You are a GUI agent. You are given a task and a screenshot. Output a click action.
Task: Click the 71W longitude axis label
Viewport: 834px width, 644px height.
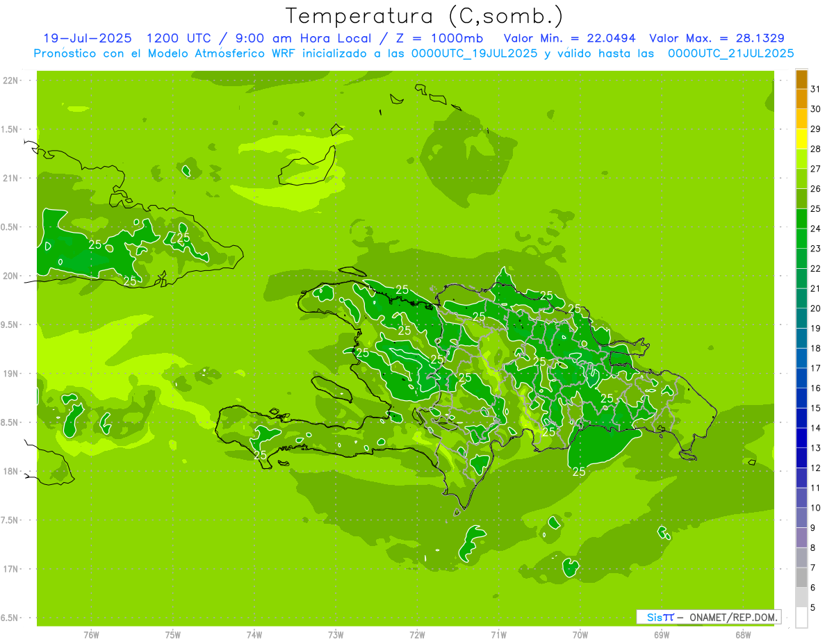[x=498, y=635]
